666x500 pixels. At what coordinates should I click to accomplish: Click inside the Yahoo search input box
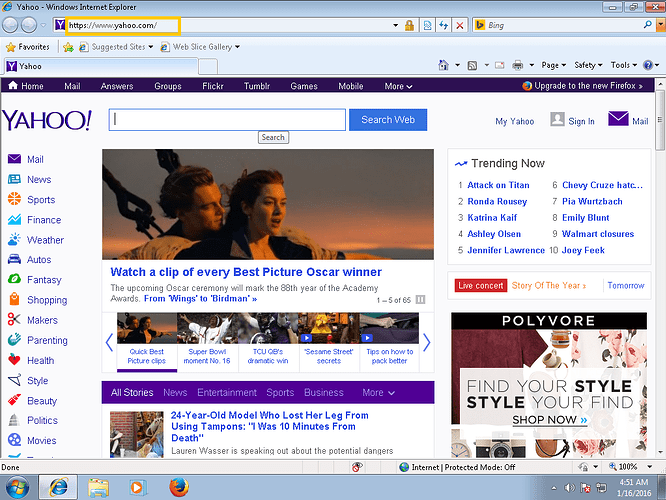(227, 120)
